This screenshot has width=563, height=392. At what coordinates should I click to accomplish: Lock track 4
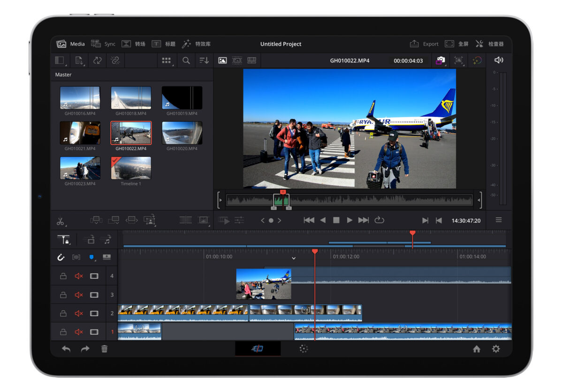pos(63,276)
